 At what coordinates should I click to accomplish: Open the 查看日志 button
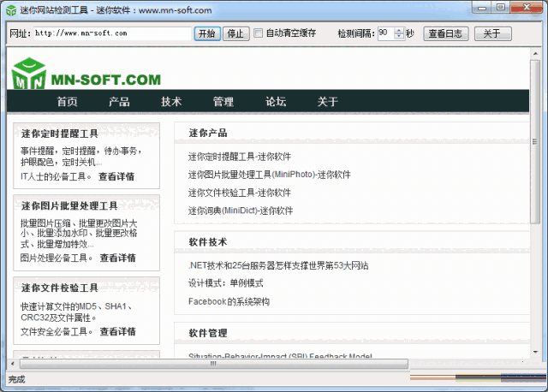[x=445, y=33]
